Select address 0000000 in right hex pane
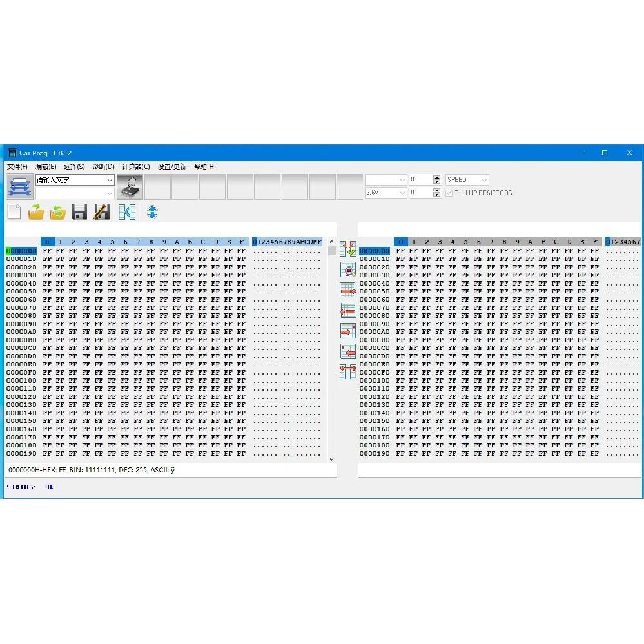644x644 pixels. [374, 251]
